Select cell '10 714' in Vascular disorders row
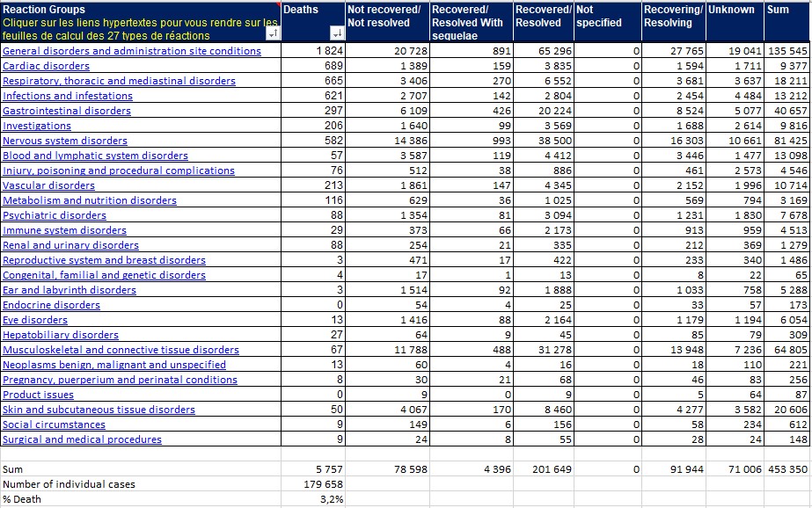Image resolution: width=812 pixels, height=508 pixels. 787,185
